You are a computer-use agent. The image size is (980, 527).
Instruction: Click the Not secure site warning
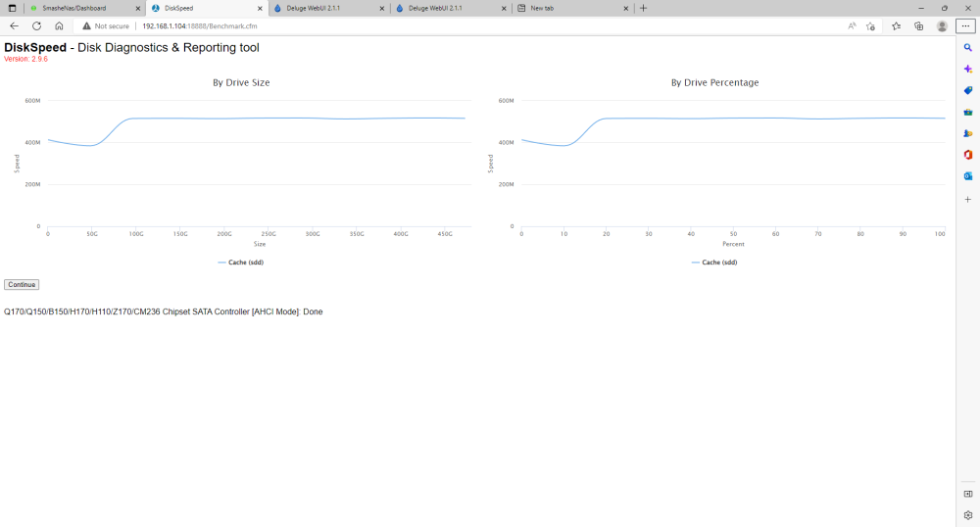(x=106, y=26)
